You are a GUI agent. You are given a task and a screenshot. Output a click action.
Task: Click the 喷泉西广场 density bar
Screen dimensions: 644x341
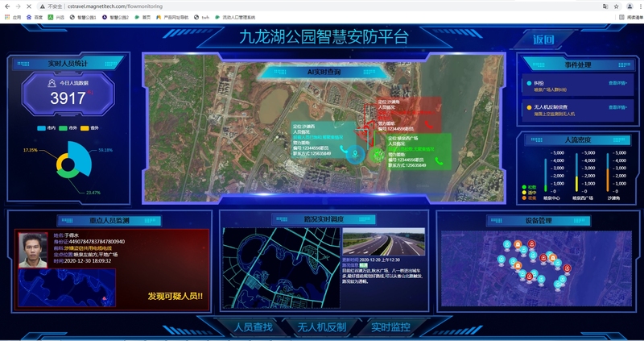(576, 173)
